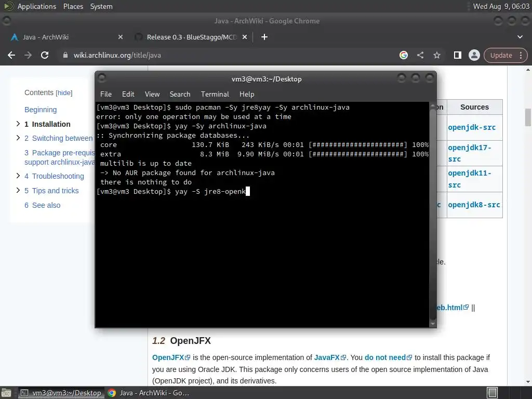The width and height of the screenshot is (532, 399).
Task: Click the Chrome Update button
Action: (501, 55)
